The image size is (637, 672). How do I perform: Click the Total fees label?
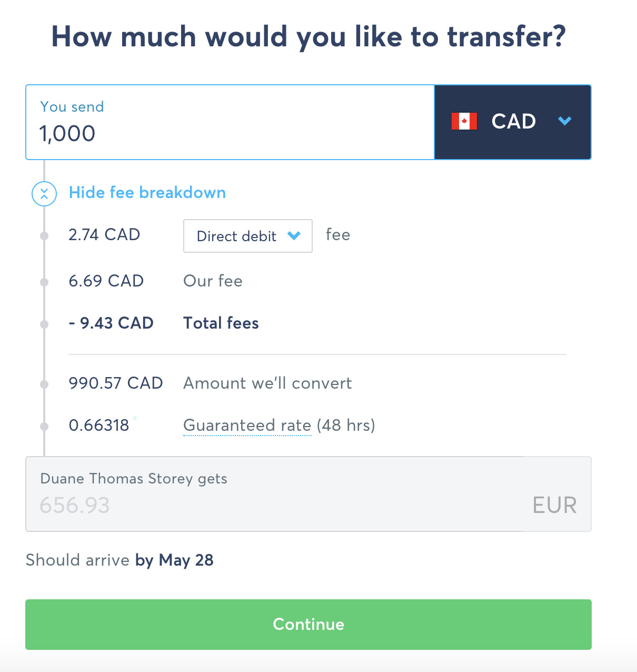(221, 323)
